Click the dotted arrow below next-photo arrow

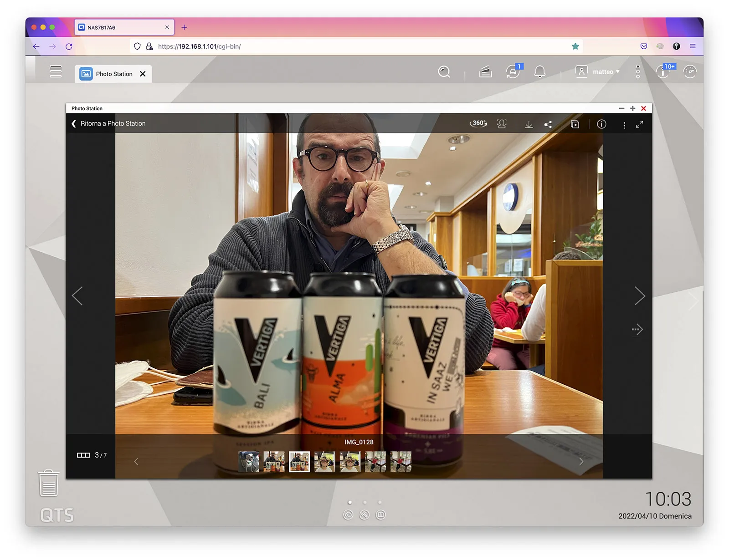tap(637, 329)
